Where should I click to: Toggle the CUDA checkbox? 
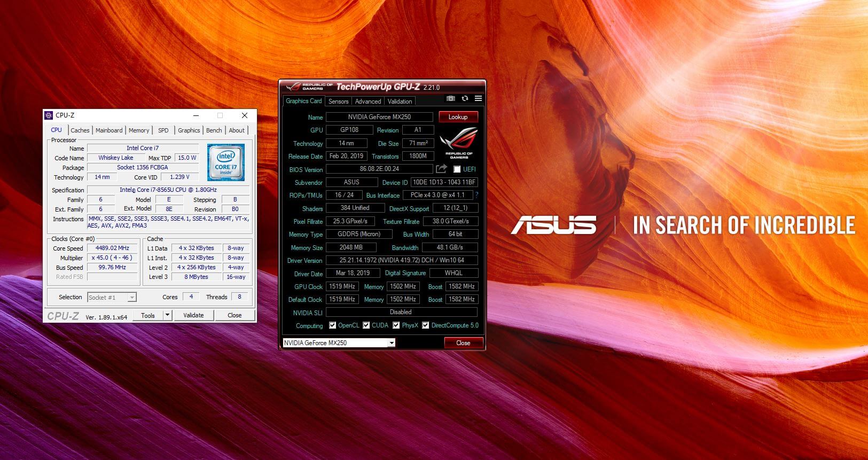366,325
